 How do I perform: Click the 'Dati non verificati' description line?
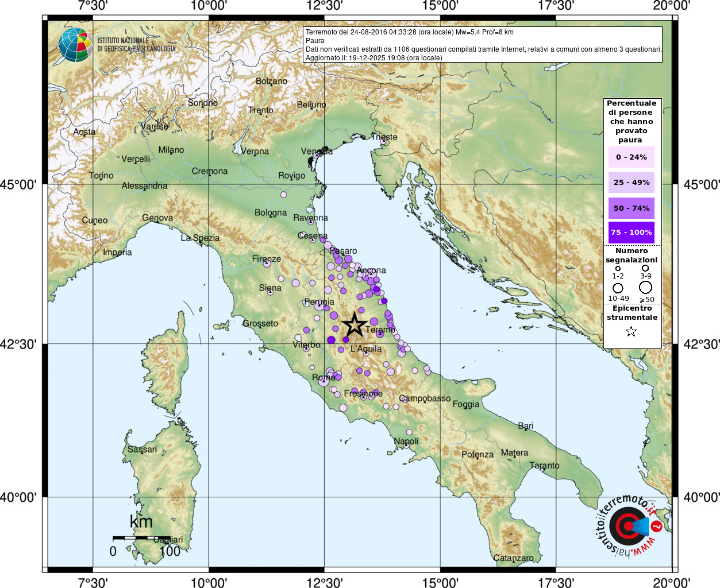point(483,49)
